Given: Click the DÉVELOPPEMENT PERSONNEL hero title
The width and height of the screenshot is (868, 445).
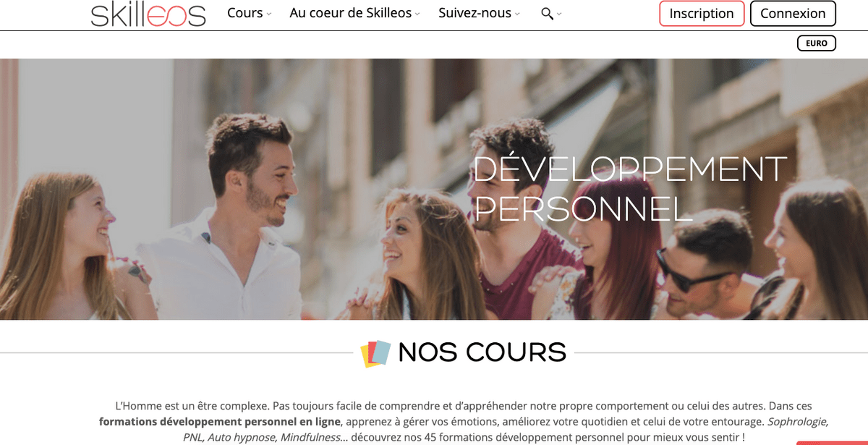Looking at the screenshot, I should point(629,188).
